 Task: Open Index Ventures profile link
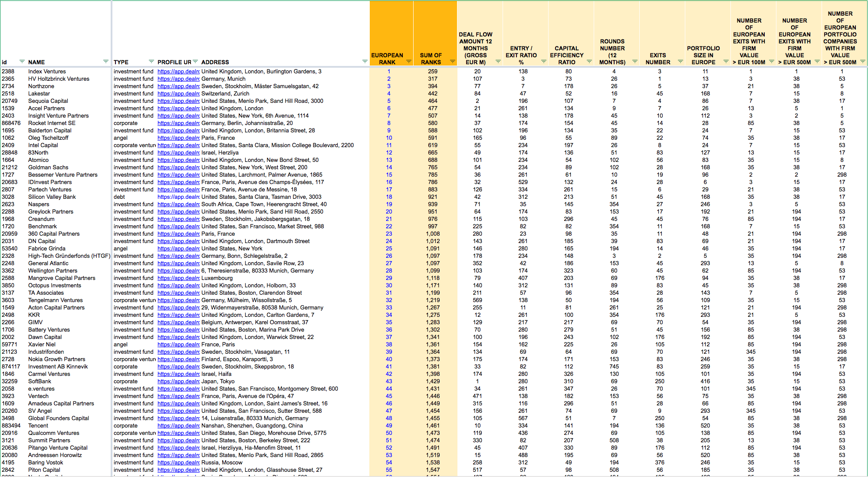click(x=178, y=72)
